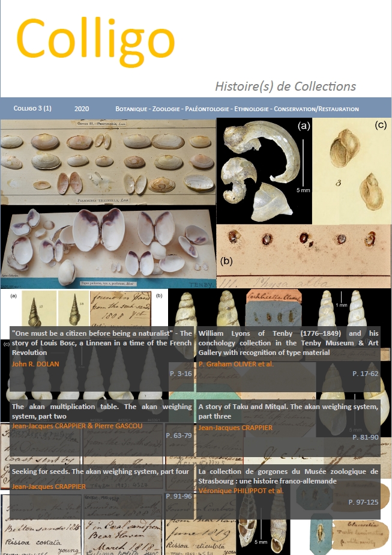Viewport: 392px width, 555px height.
Task: Click the 'Zoologie' discipline in the banner
Action: pos(166,109)
